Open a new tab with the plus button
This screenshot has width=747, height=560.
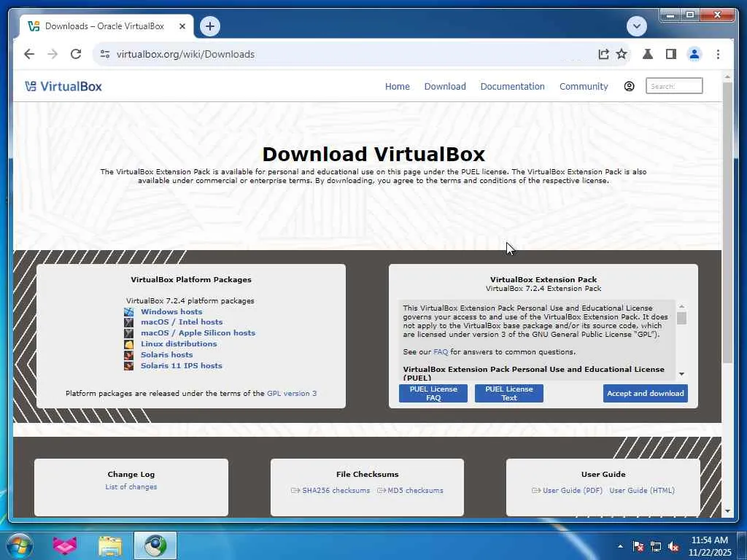point(210,26)
